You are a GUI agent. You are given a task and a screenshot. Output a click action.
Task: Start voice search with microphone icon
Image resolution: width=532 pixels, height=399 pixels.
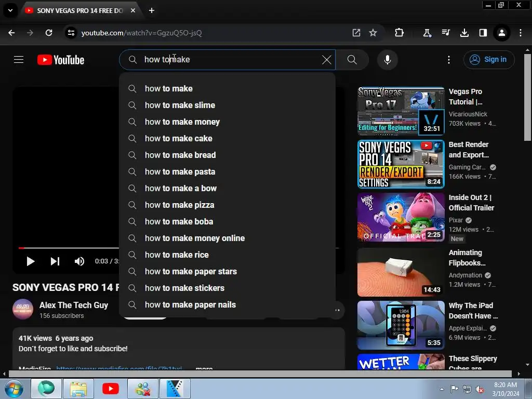(387, 60)
